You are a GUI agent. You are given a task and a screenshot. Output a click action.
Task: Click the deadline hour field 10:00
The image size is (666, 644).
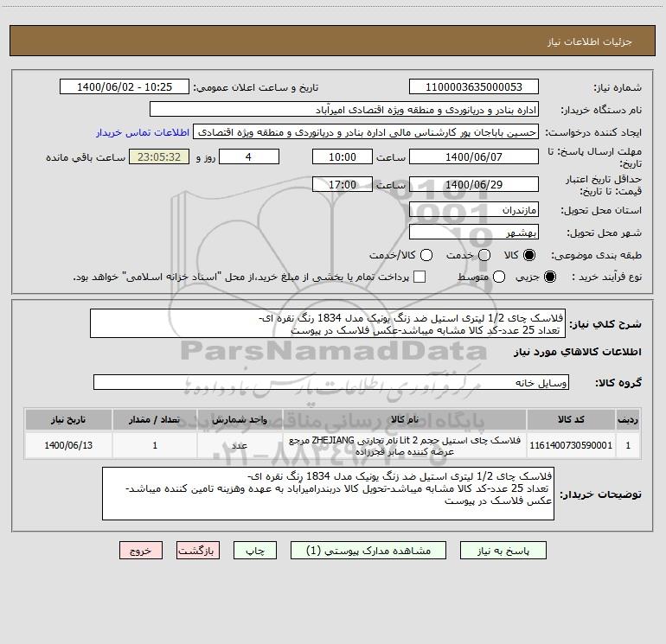click(343, 157)
